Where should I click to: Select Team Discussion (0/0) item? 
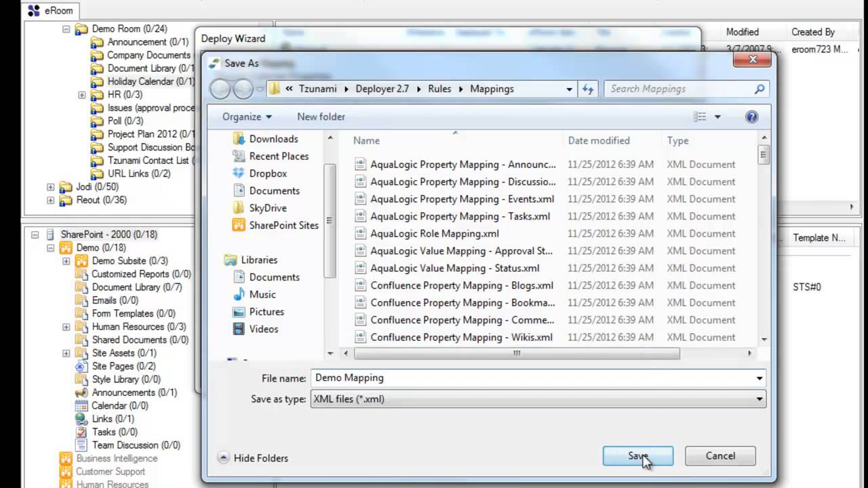pyautogui.click(x=136, y=445)
